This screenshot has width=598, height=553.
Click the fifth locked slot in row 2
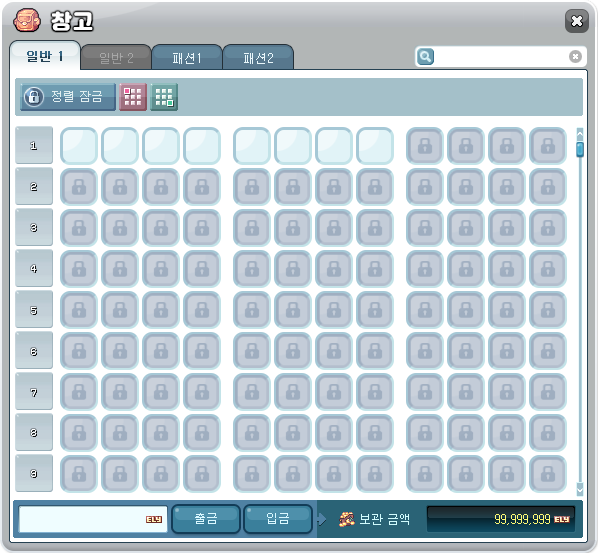(252, 187)
